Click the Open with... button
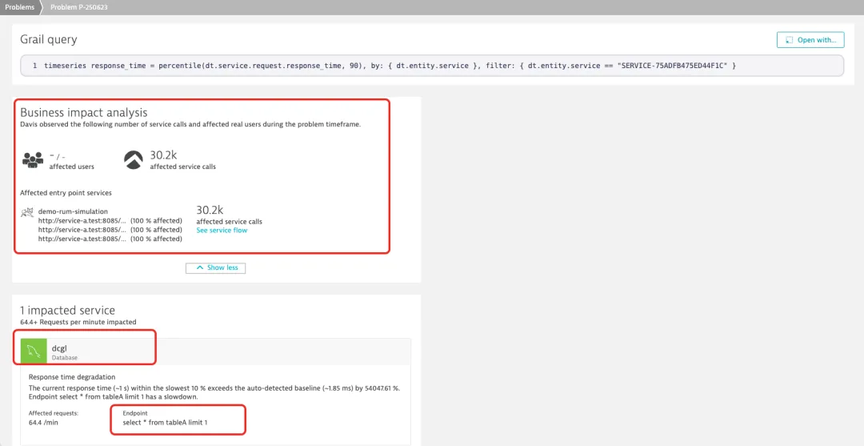864x446 pixels. (811, 40)
